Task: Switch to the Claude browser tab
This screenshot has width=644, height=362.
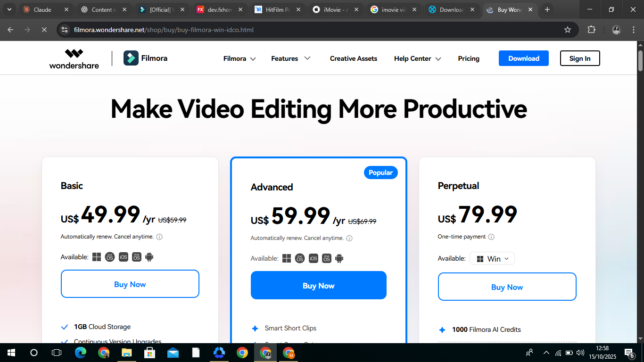Action: pos(42,9)
